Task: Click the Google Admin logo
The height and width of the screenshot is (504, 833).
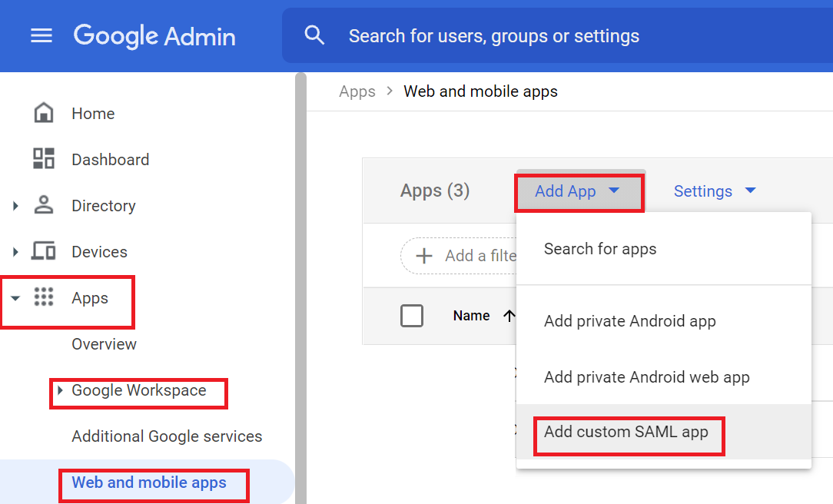Action: pos(154,36)
